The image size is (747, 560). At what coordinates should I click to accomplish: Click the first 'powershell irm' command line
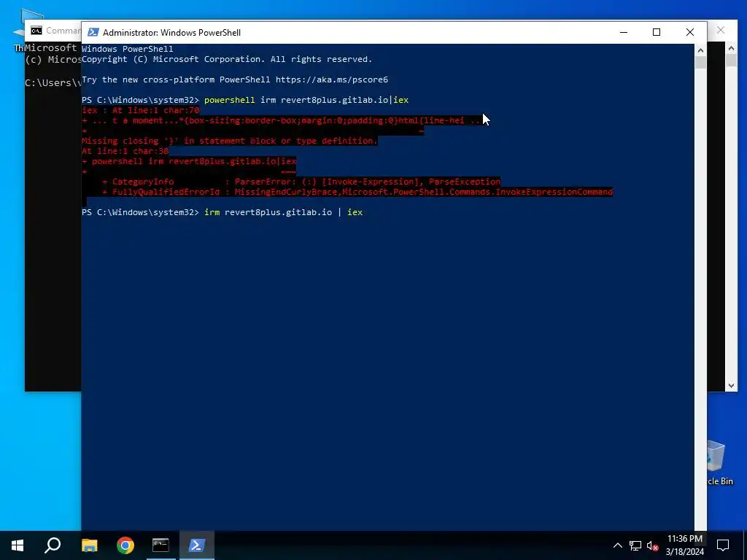coord(306,100)
